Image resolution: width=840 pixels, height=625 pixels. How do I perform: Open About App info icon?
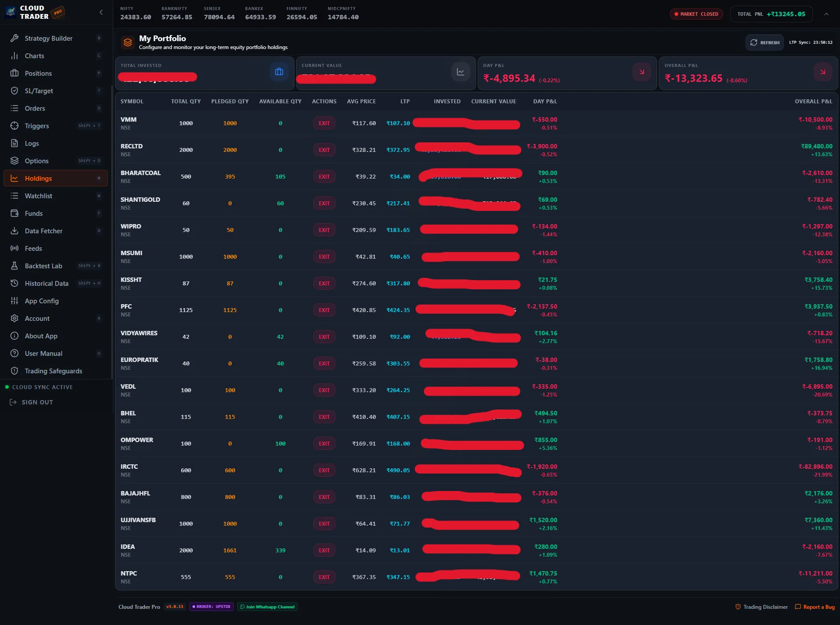point(14,336)
